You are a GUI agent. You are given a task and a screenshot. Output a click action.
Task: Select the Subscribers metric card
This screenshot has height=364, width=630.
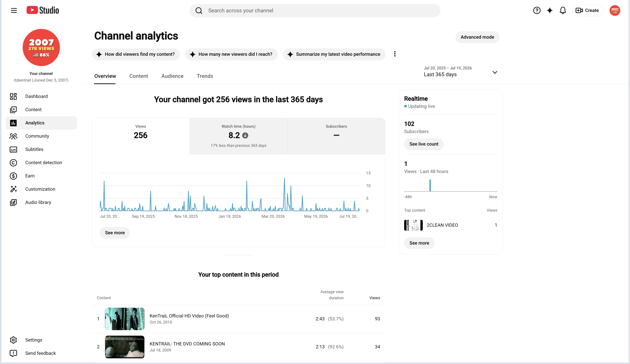(x=336, y=136)
